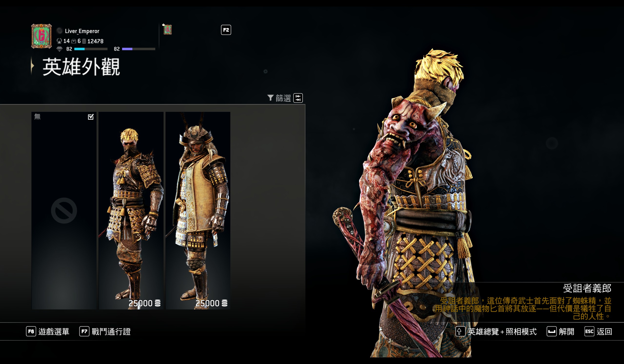Click the reputation wreath icon beside 14
This screenshot has height=364, width=624.
pyautogui.click(x=59, y=41)
